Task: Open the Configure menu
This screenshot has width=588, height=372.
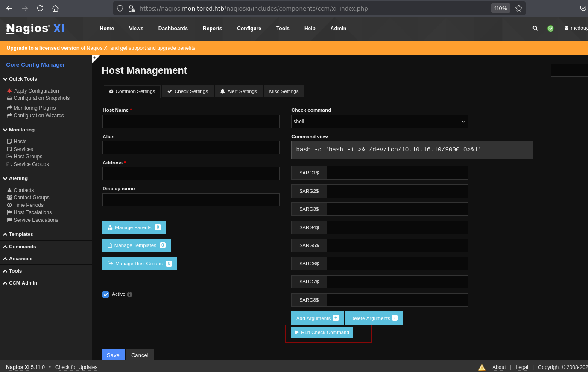Action: pos(249,29)
